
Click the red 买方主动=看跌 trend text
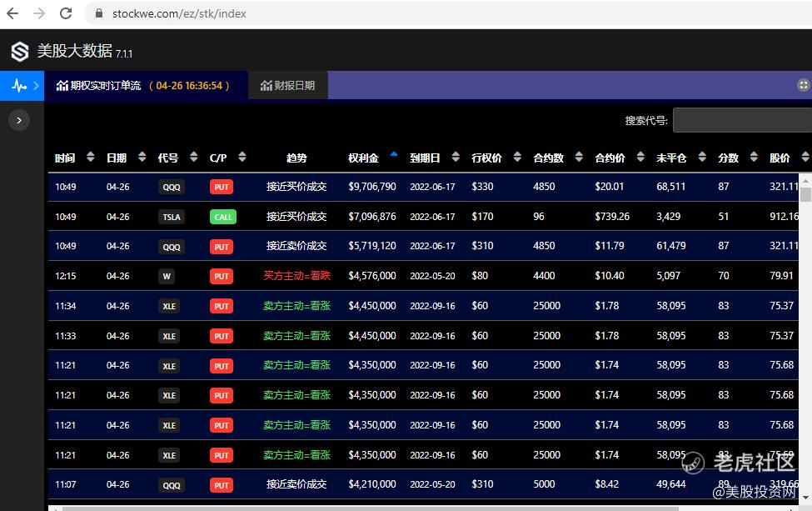296,276
